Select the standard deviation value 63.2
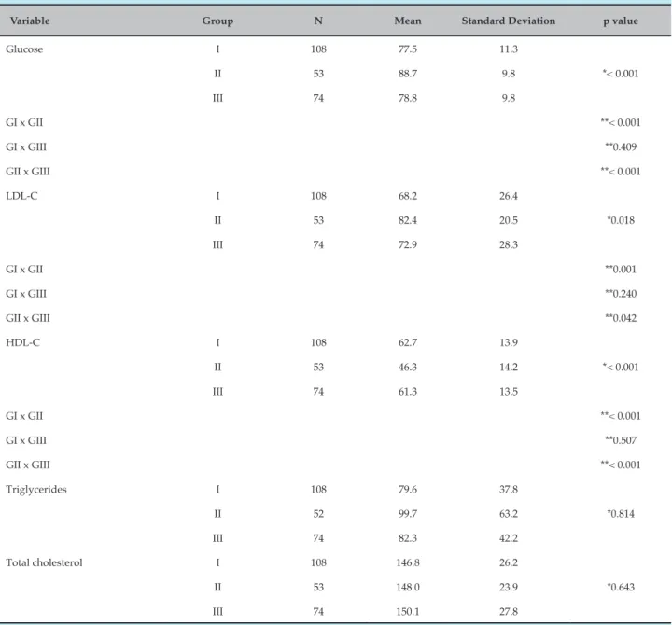The image size is (672, 625). 509,514
